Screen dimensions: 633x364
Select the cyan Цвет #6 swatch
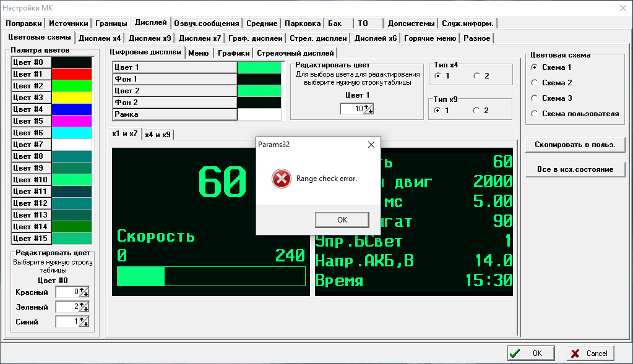(x=71, y=133)
